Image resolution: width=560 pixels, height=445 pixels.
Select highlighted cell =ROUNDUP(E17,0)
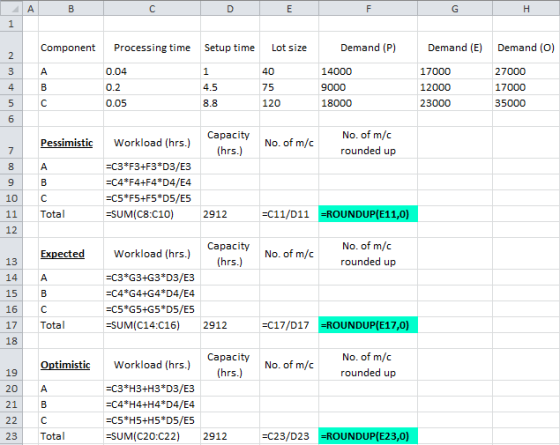368,325
